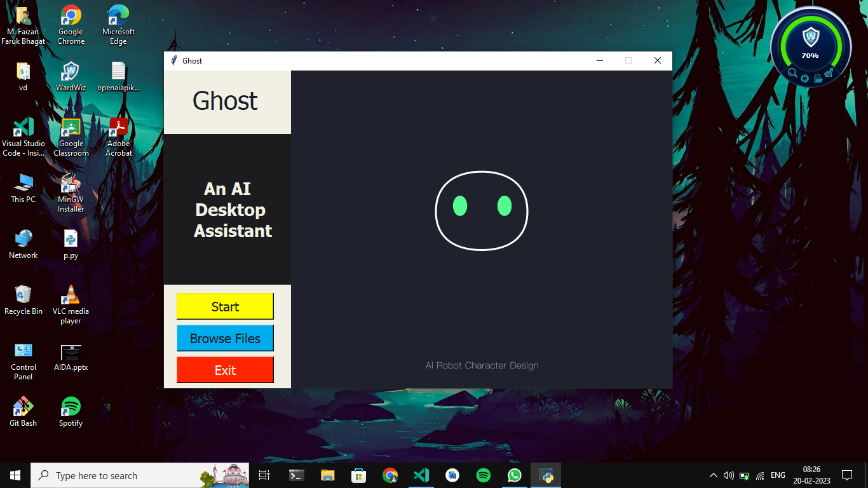Select the M. Faizan Faruk Bhagat folder
The width and height of the screenshot is (868, 488).
(24, 25)
